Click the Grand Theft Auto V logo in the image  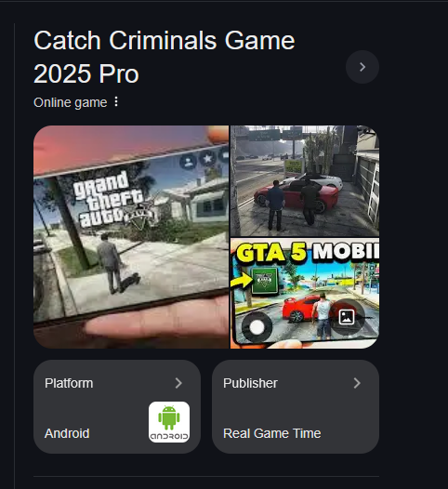[x=112, y=201]
